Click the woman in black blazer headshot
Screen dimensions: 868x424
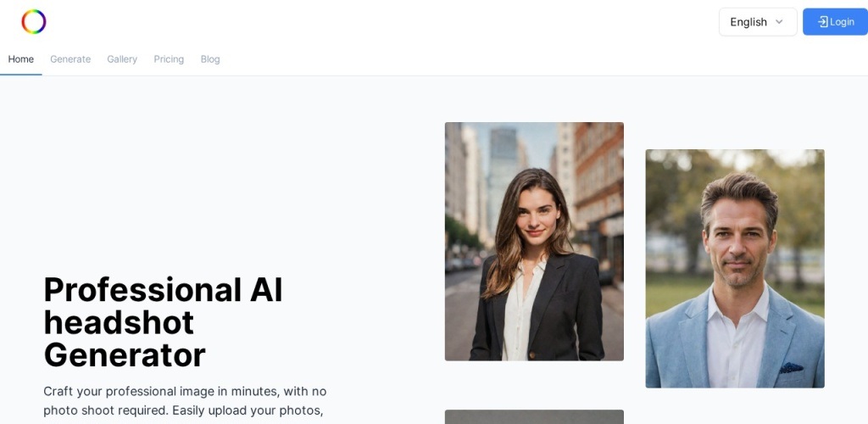(x=534, y=242)
